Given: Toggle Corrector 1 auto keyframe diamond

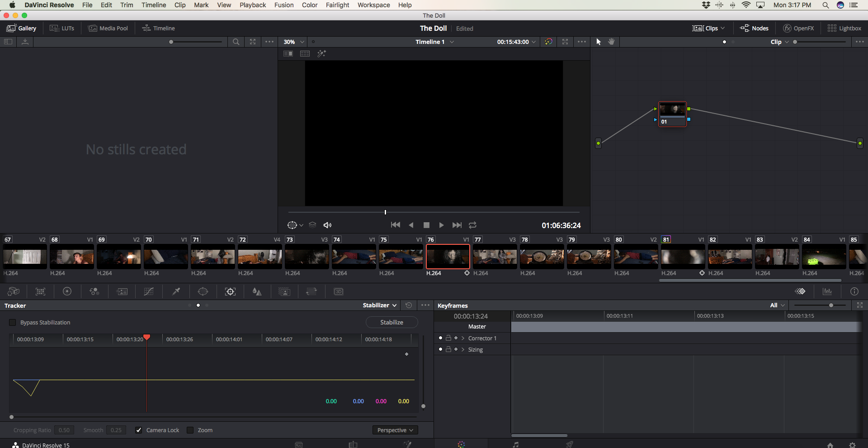Looking at the screenshot, I should point(456,338).
